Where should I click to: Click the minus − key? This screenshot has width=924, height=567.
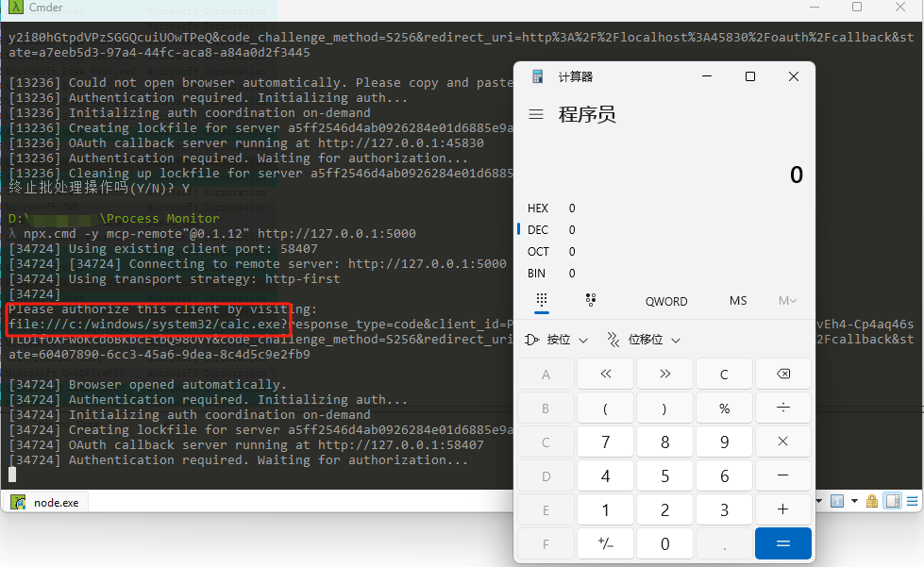pos(783,475)
